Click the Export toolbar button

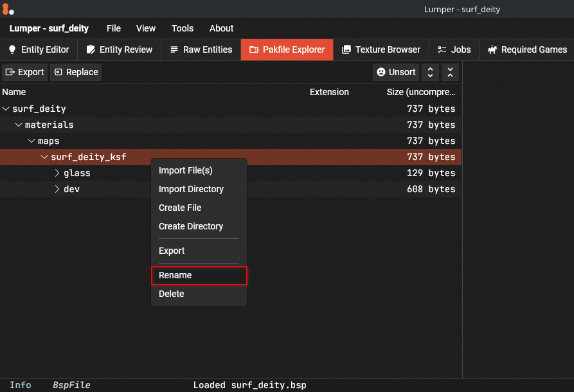pyautogui.click(x=24, y=72)
